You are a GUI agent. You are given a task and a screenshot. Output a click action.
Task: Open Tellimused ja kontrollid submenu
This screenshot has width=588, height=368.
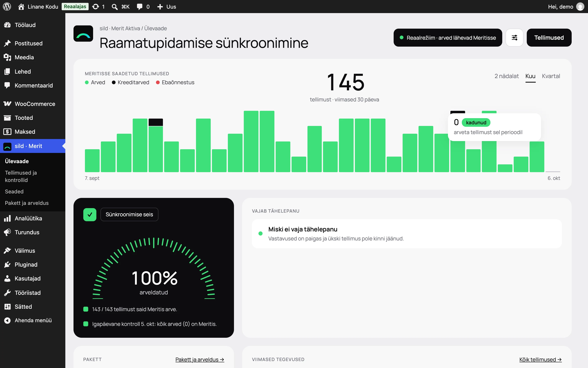32,176
